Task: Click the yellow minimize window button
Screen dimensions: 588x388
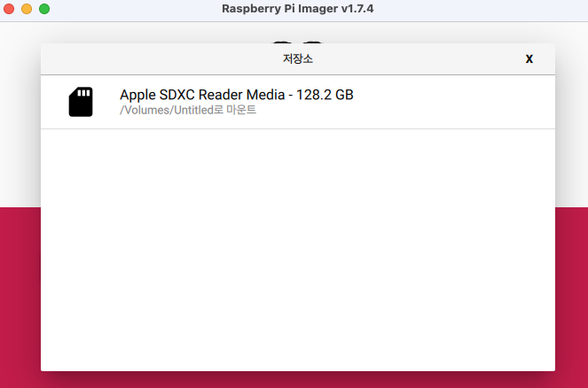Action: pos(27,9)
